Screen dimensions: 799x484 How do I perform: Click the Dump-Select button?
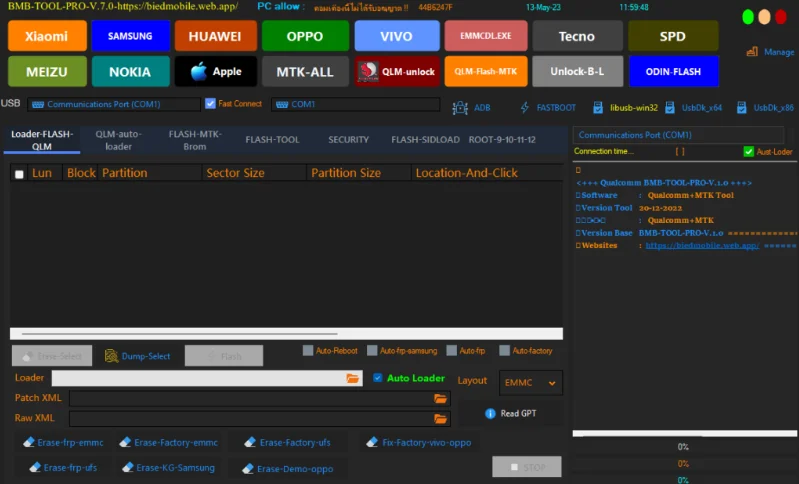[138, 356]
